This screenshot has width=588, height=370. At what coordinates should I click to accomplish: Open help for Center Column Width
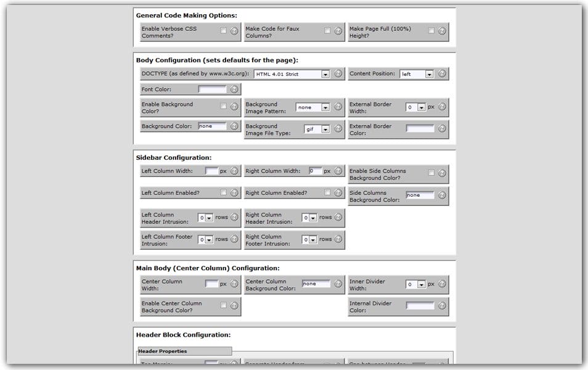point(233,284)
